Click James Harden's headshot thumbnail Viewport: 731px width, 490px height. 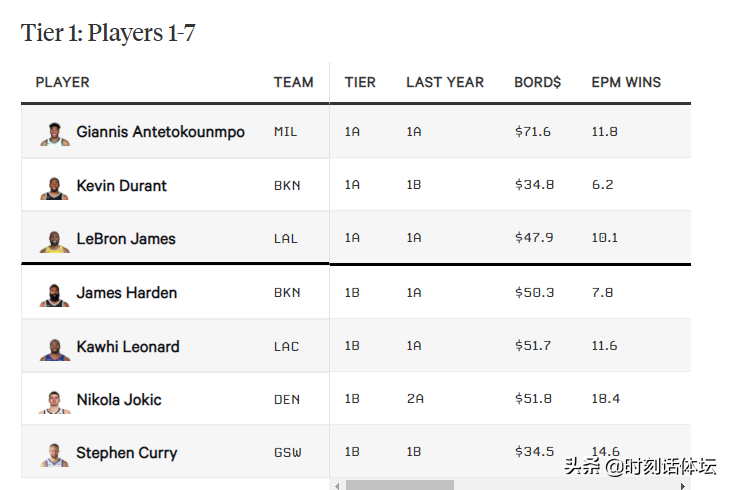55,296
